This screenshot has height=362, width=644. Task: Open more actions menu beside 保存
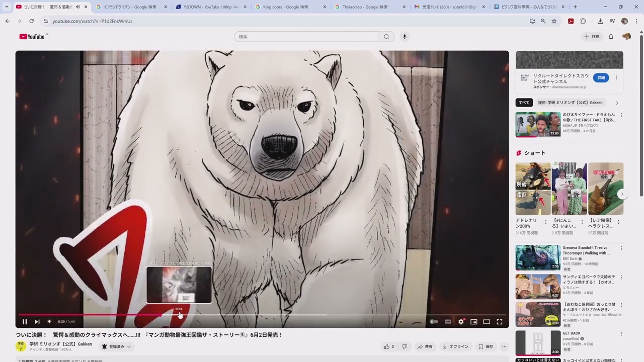504,346
